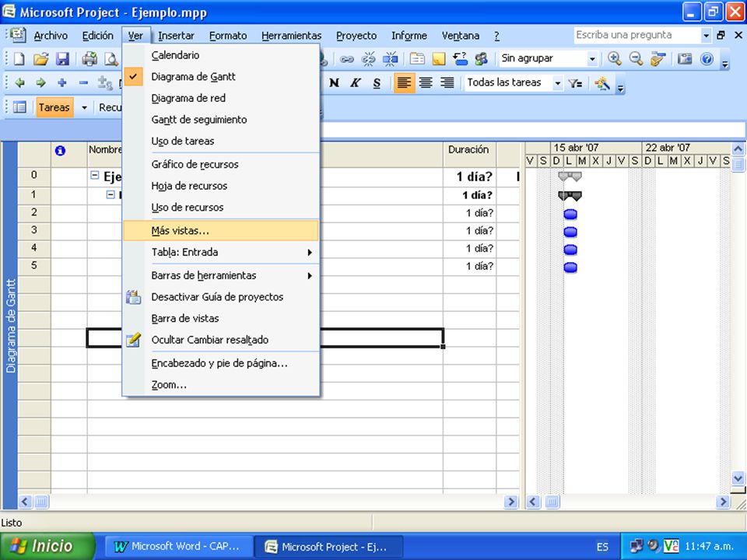The height and width of the screenshot is (560, 747).
Task: Click the Link tasks chain icon
Action: coord(346,59)
